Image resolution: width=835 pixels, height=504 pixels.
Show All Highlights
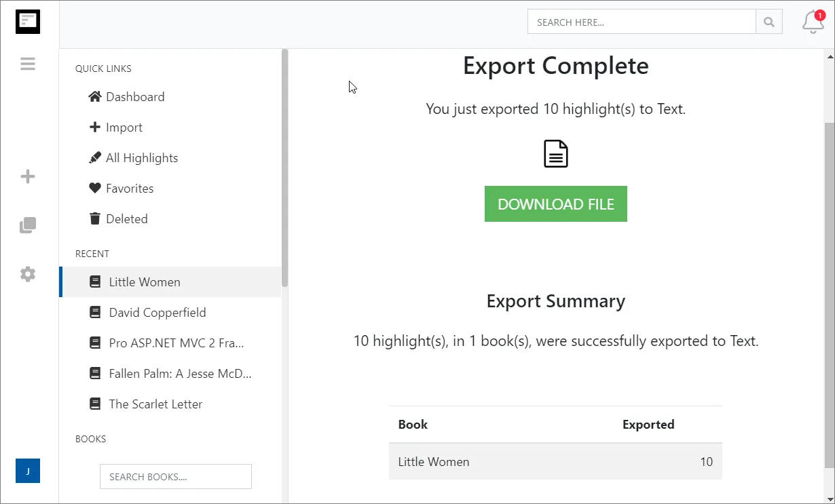[x=141, y=158]
